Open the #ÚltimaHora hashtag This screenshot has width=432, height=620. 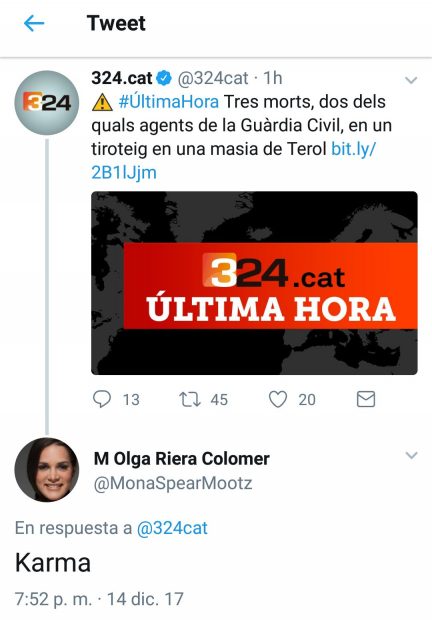[169, 102]
